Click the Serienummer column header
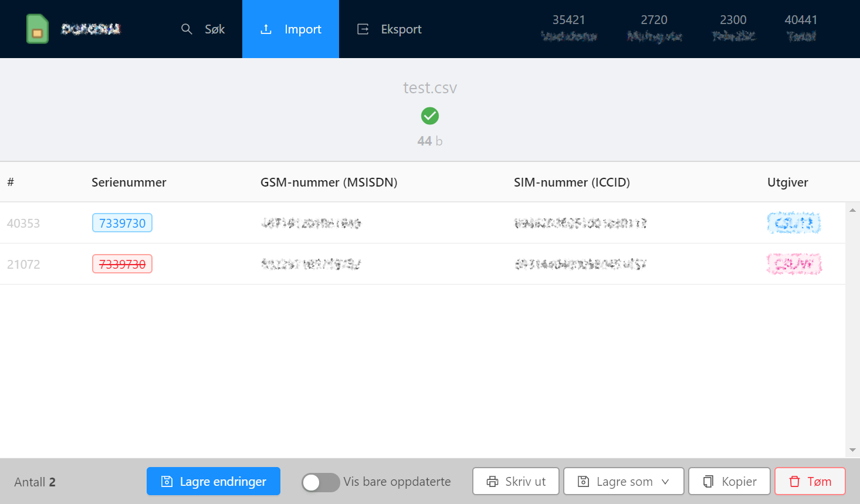The width and height of the screenshot is (860, 504). tap(129, 182)
